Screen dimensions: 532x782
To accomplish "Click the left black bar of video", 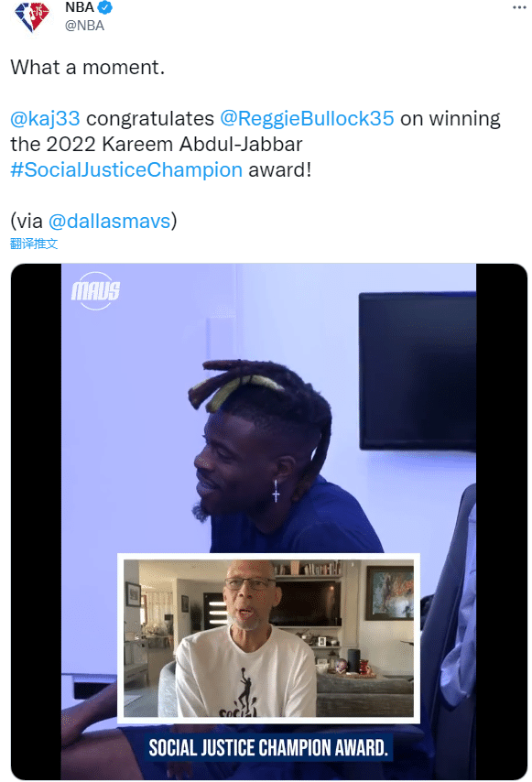I will 36,521.
